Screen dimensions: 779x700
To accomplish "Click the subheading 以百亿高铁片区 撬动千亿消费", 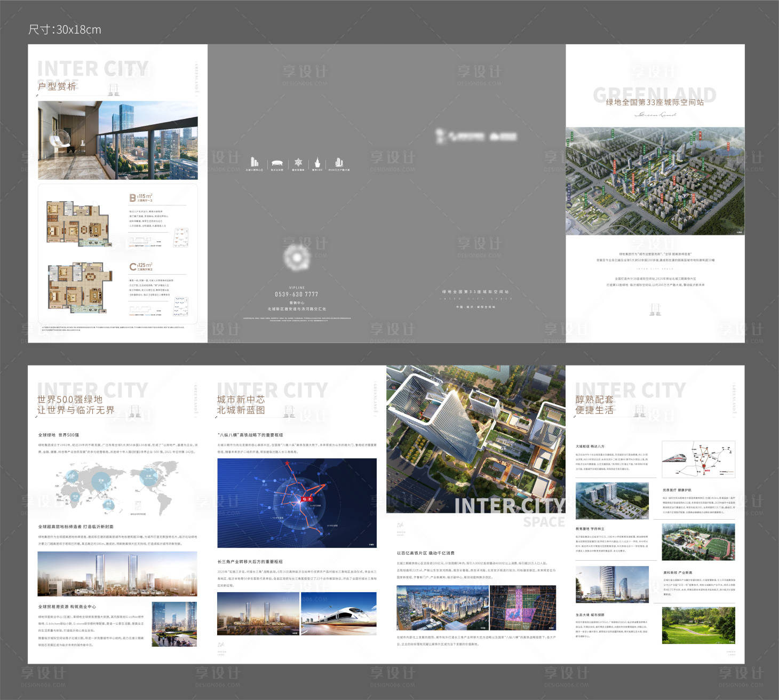I will tap(425, 553).
